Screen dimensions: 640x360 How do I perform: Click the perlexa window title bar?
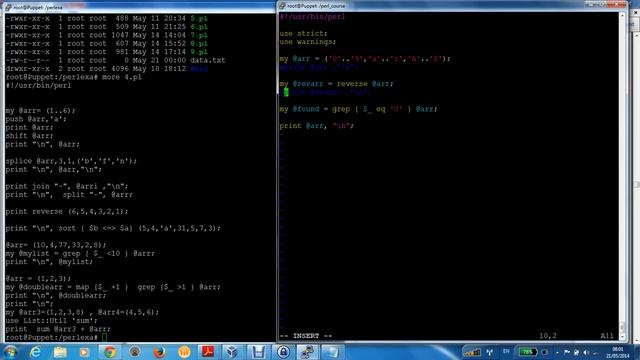(139, 7)
